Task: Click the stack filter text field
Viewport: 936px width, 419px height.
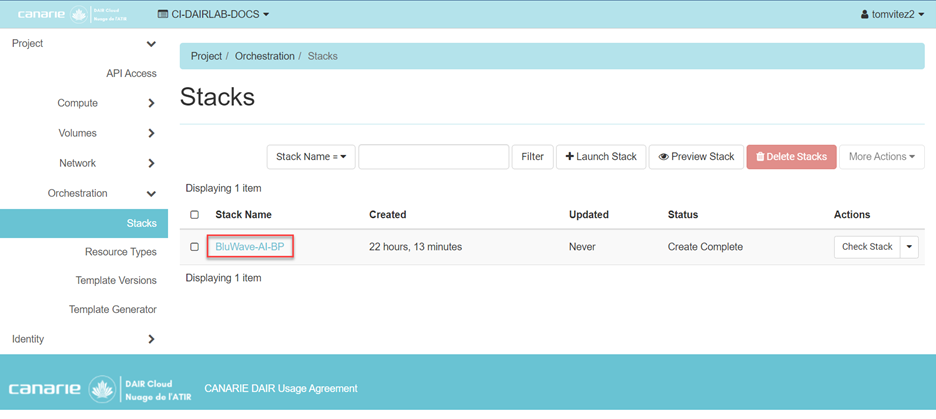Action: coord(433,157)
